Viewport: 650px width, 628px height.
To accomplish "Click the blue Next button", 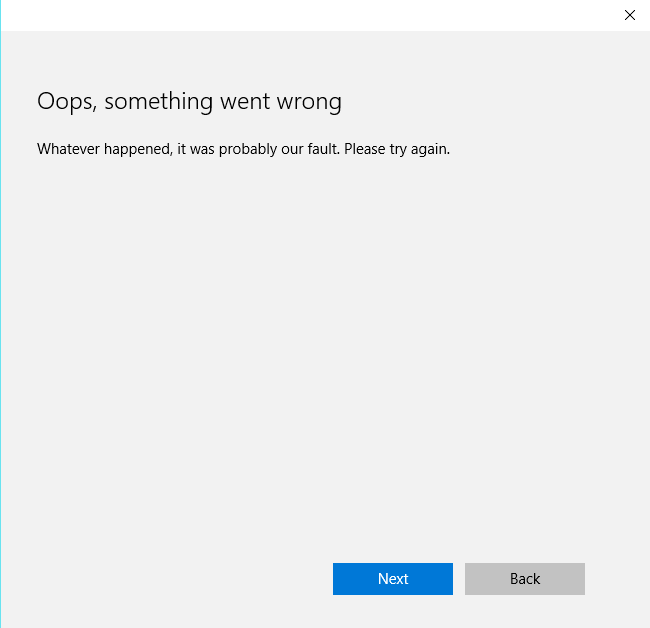I will pos(392,579).
